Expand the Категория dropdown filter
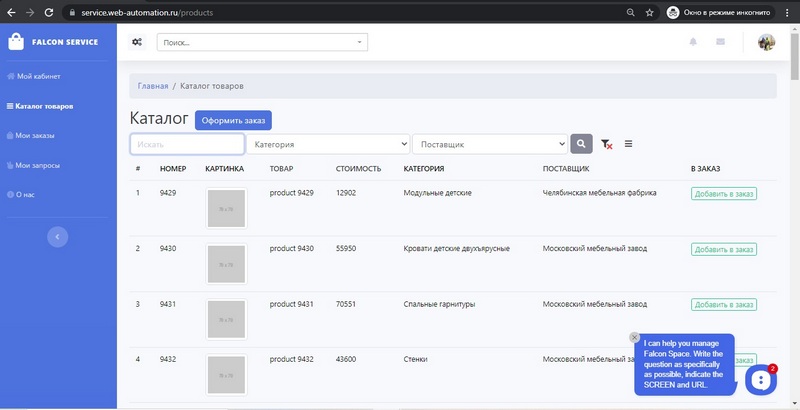 [328, 144]
